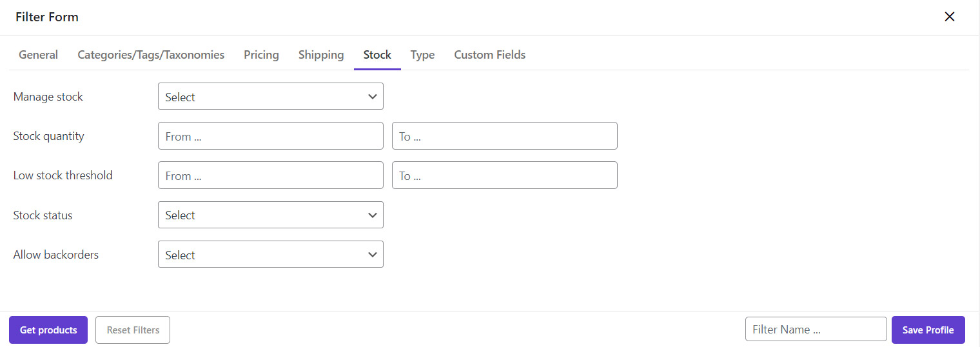Switch to the General tab

click(x=38, y=55)
